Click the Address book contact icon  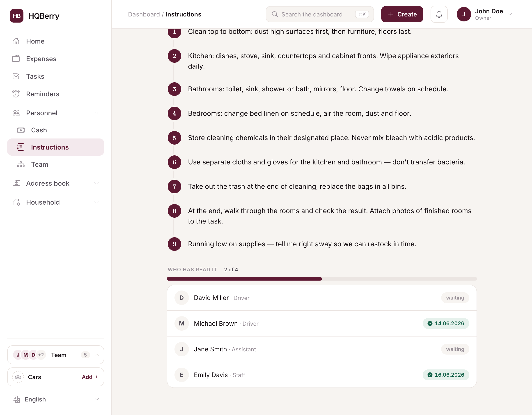tap(16, 183)
